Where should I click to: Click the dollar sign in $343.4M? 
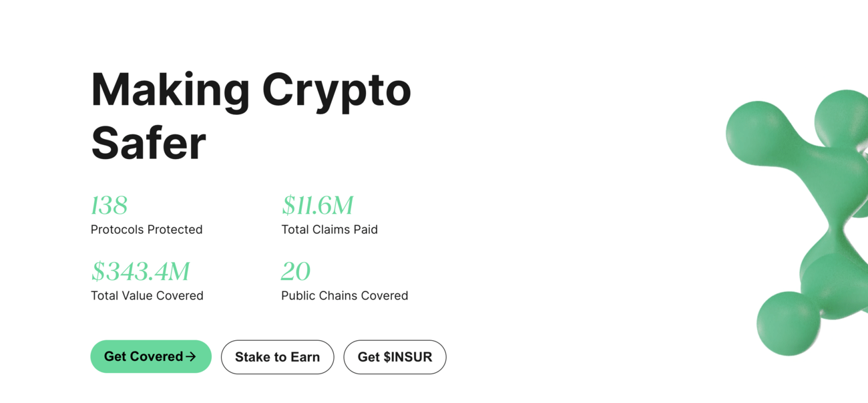pyautogui.click(x=98, y=272)
